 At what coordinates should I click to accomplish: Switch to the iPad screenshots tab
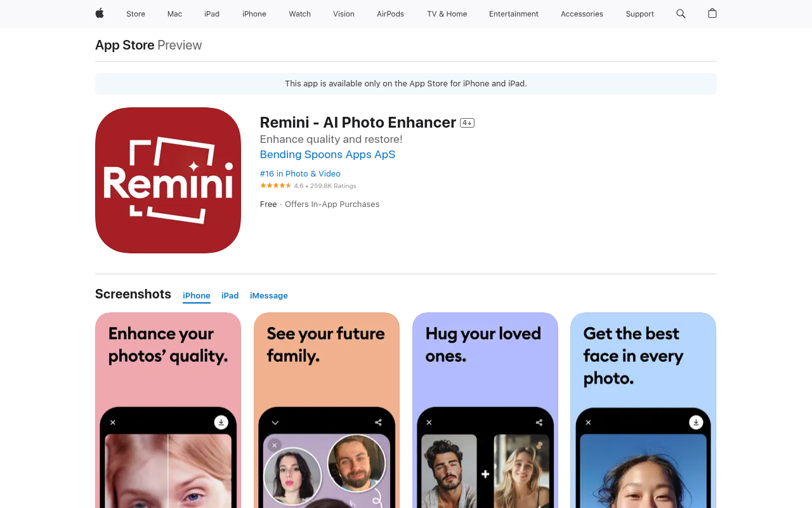click(230, 295)
